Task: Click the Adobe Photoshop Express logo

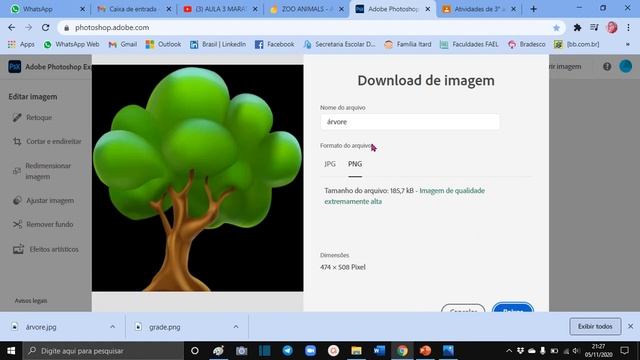Action: point(15,67)
